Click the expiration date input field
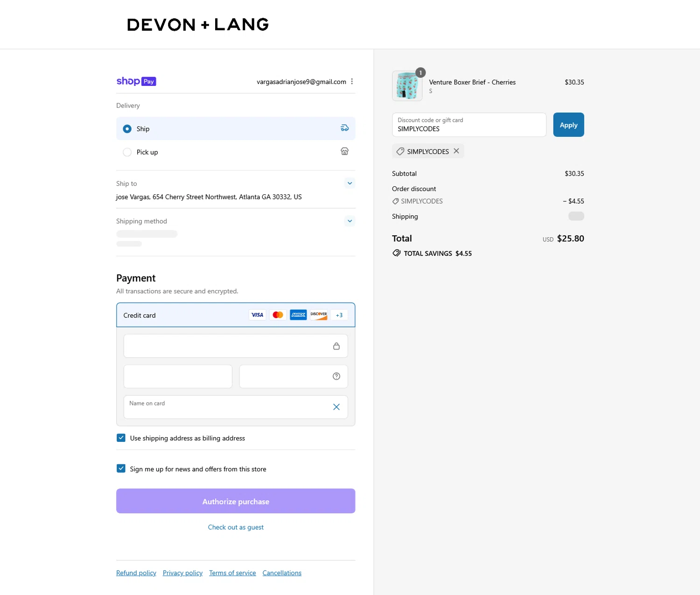 178,376
